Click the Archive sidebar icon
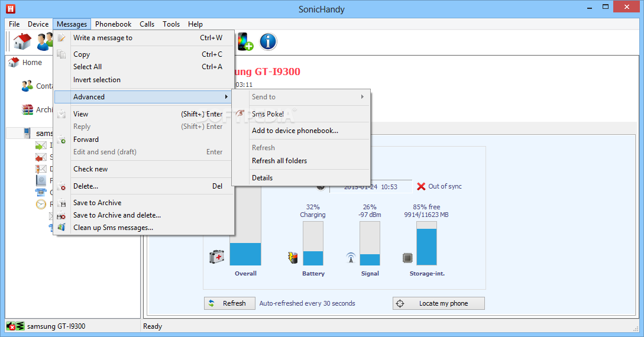Viewport: 644px width, 337px height. pyautogui.click(x=28, y=109)
